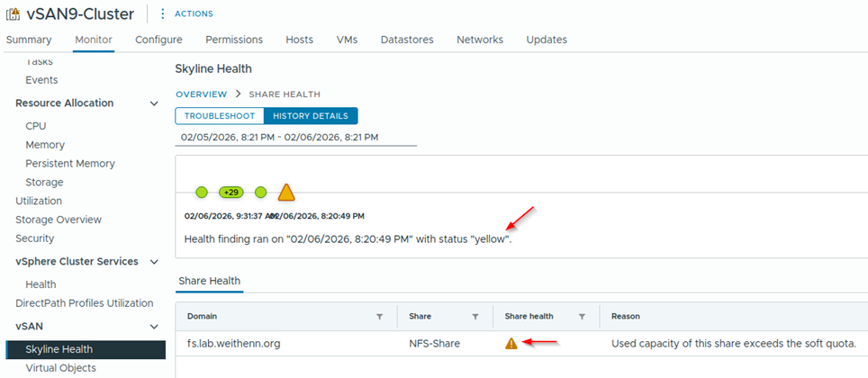Image resolution: width=868 pixels, height=378 pixels.
Task: Click the vSAN9-Cluster icon in the header
Action: [14, 13]
